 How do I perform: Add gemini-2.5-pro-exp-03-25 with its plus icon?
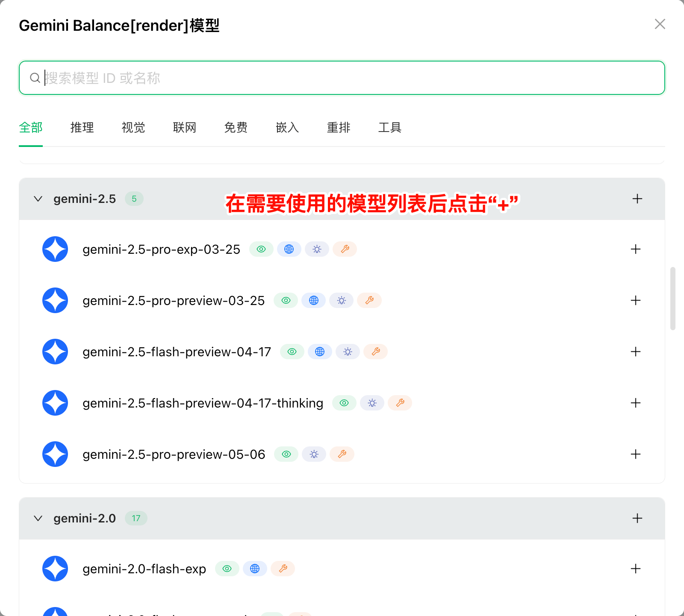coord(636,249)
